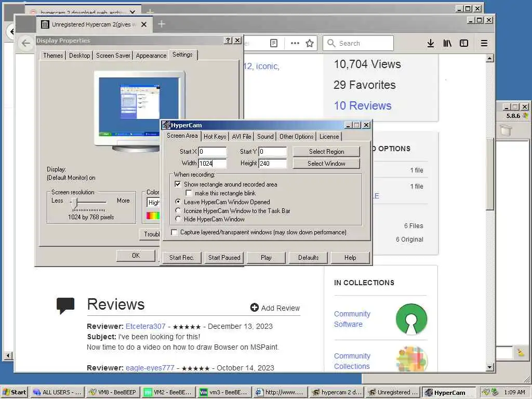Click HyperCam title bar camera icon

(x=166, y=125)
